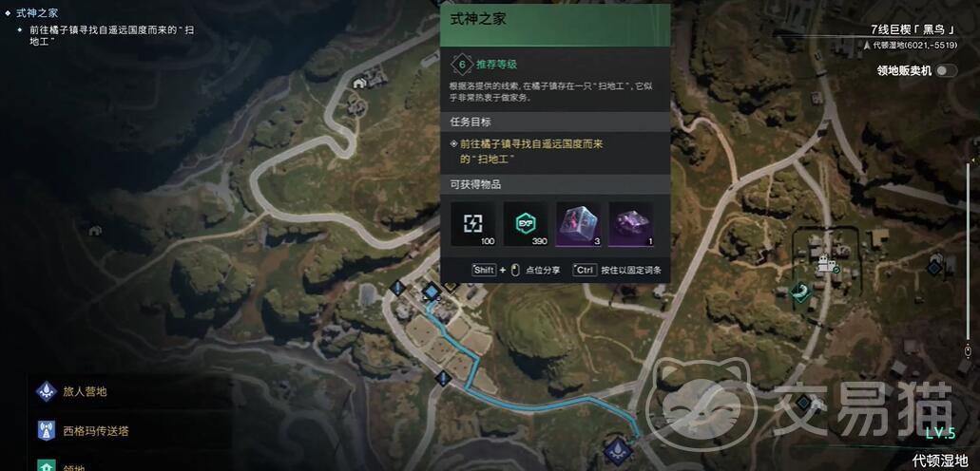
Task: Toggle the 领地贩卖机 switch
Action: 946,70
